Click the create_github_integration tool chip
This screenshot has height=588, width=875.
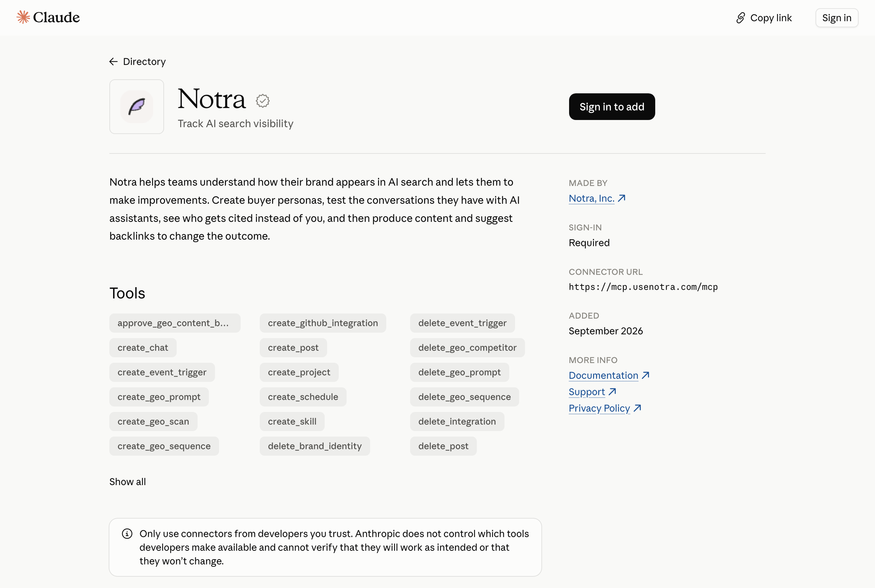323,323
